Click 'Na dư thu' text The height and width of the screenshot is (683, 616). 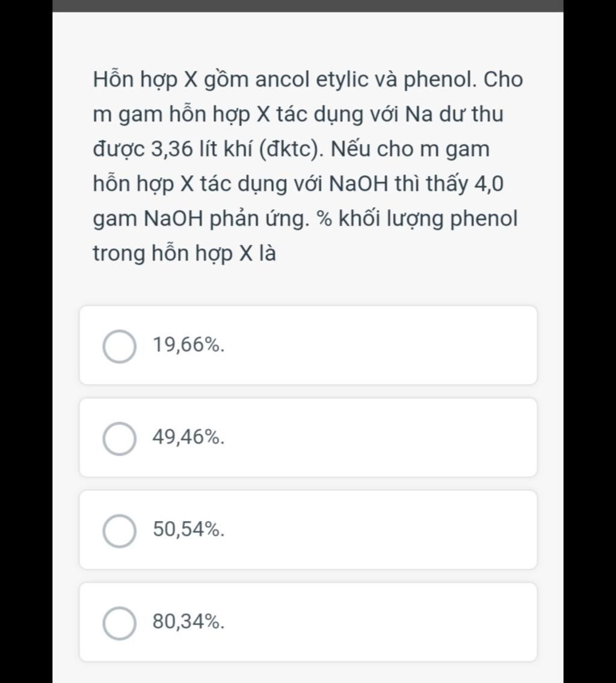click(x=454, y=114)
